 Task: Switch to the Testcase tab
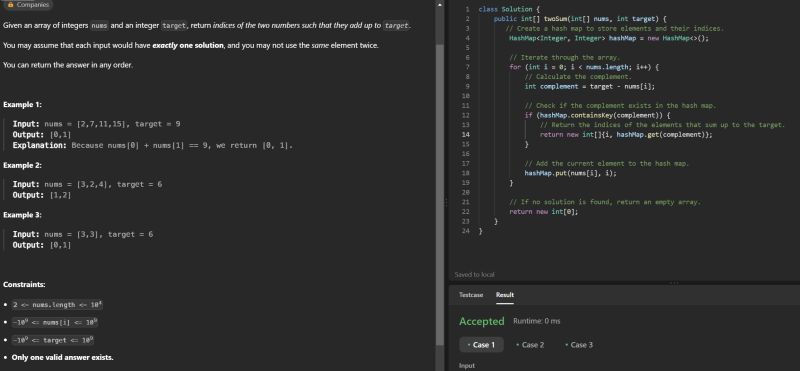pyautogui.click(x=471, y=295)
